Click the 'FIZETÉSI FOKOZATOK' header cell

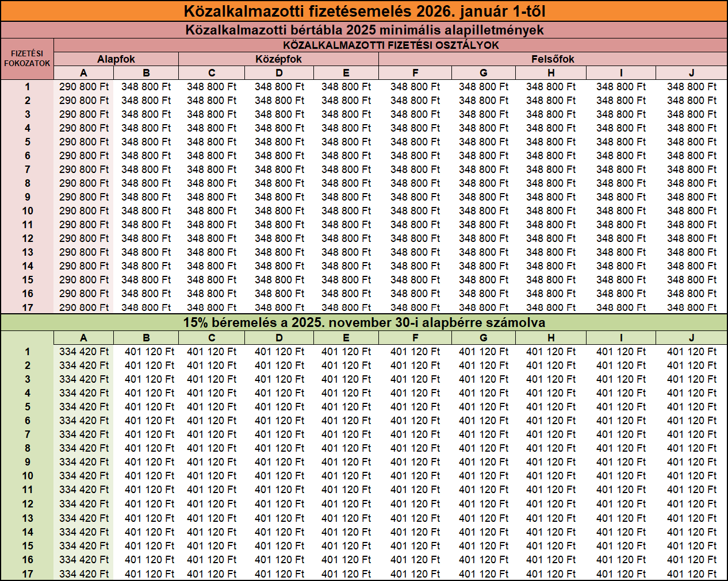tap(27, 59)
